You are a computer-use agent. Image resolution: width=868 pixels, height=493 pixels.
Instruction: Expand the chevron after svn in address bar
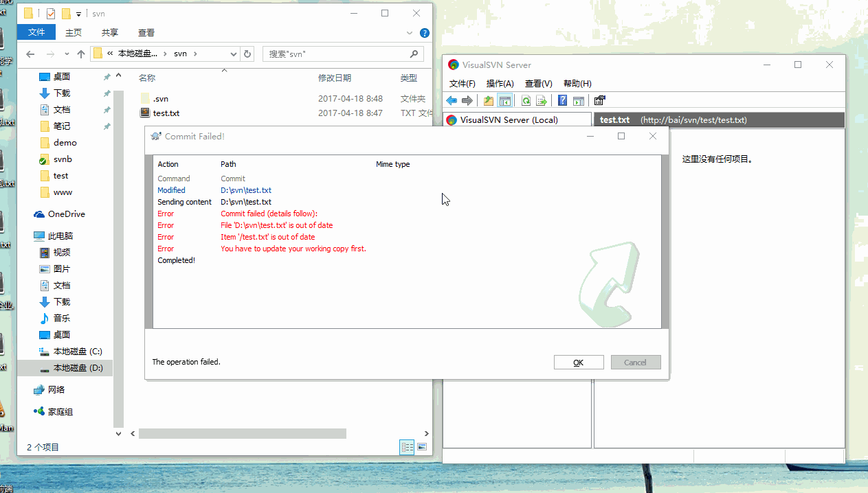[x=195, y=54]
